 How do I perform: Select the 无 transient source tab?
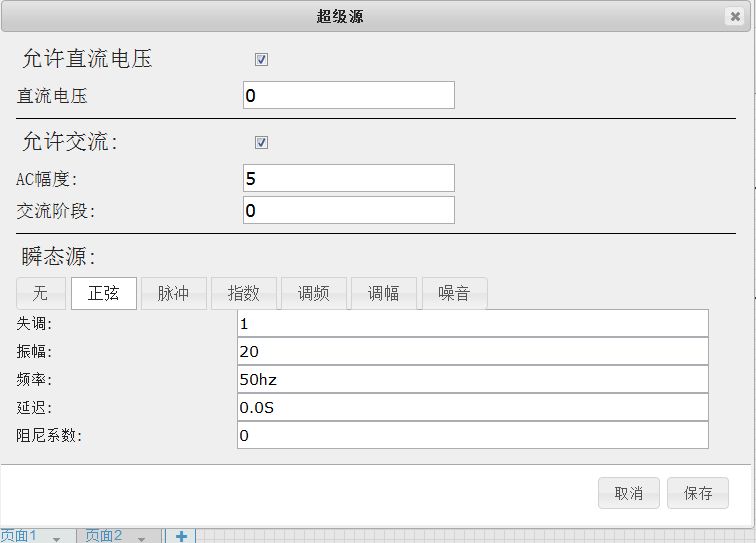(41, 293)
